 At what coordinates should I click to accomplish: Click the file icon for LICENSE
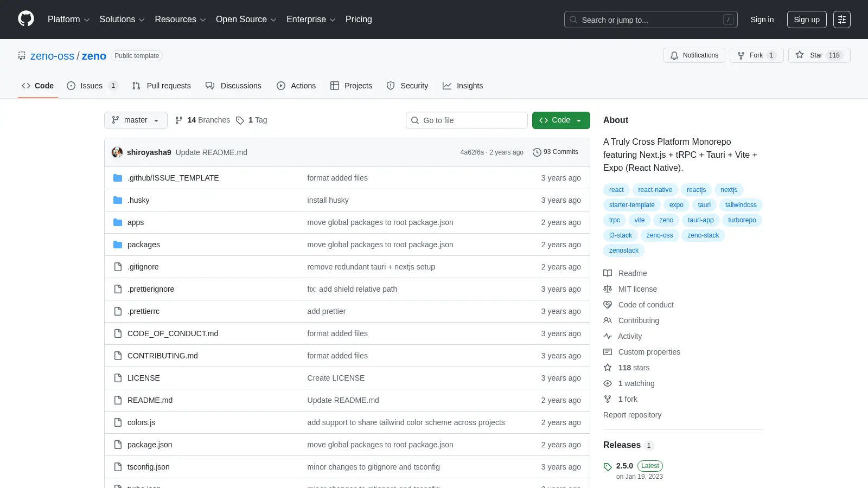[118, 378]
